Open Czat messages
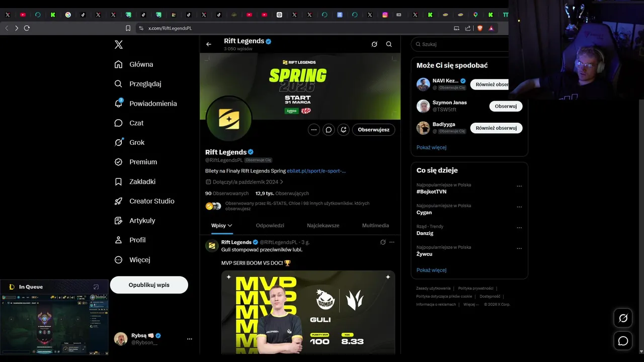Viewport: 644px width, 362px height. (x=129, y=123)
